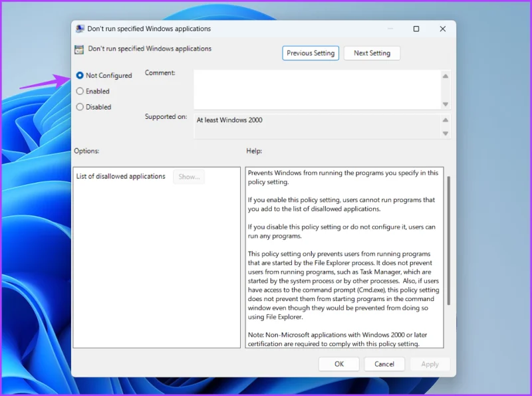
Task: Cancel the policy dialog
Action: 384,364
